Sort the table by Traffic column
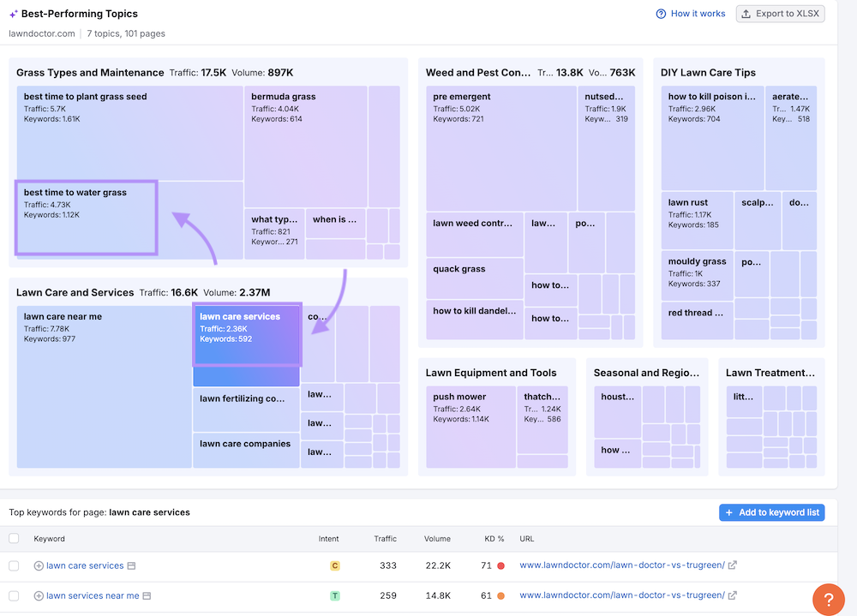The height and width of the screenshot is (616, 857). pyautogui.click(x=385, y=539)
